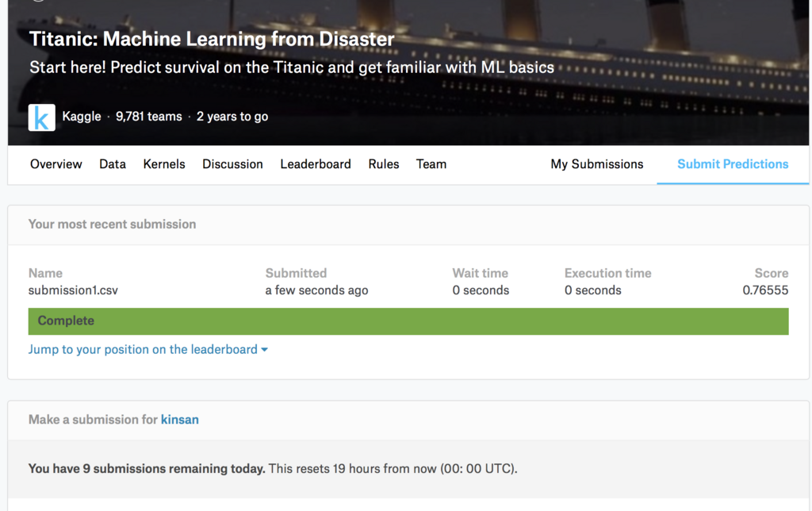Open the Kernels tab
The width and height of the screenshot is (812, 511).
[164, 164]
